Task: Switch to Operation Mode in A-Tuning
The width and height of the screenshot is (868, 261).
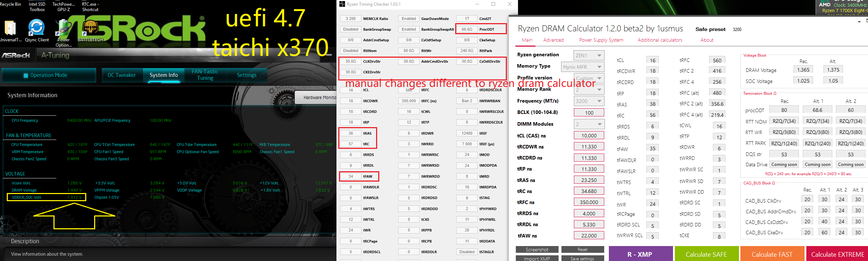Action: pyautogui.click(x=48, y=75)
